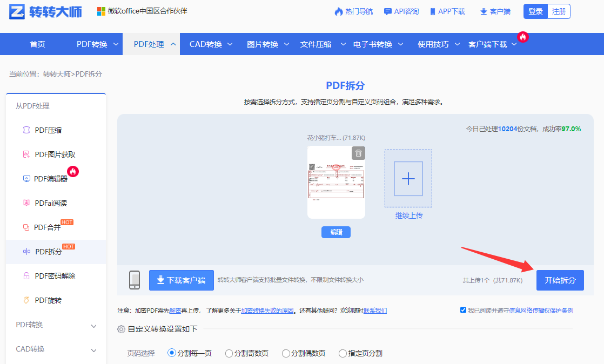Click the file name 花小猪打车... (71.87K)

click(x=336, y=138)
